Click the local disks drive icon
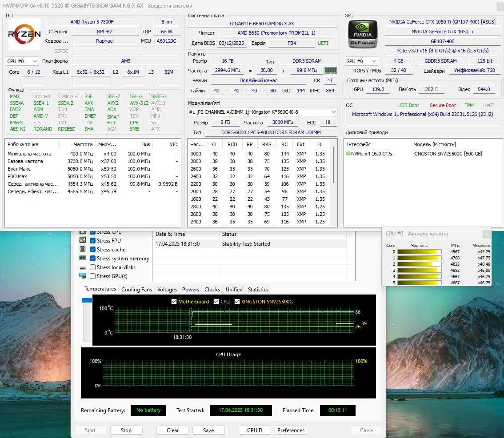Image resolution: width=504 pixels, height=438 pixels. [83, 267]
